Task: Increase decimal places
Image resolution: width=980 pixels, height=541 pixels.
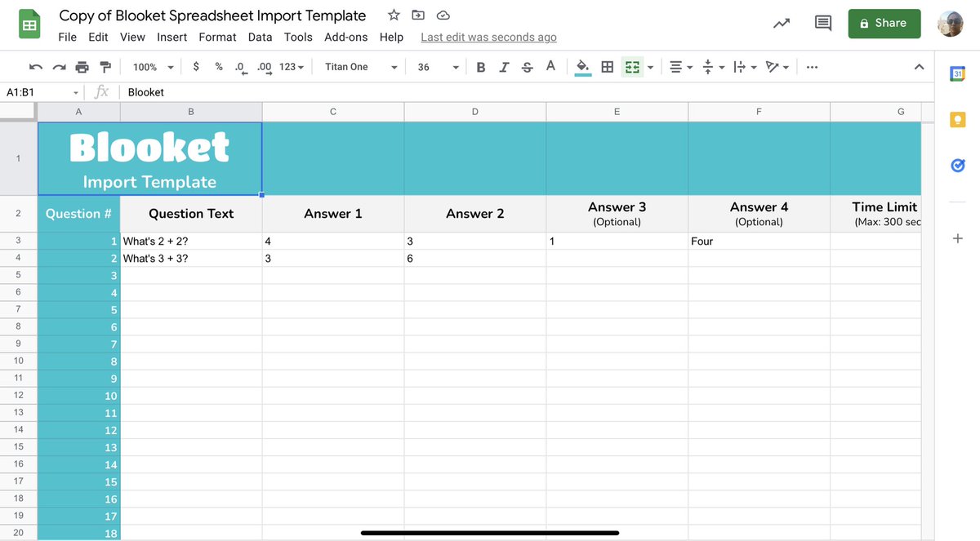Action: pos(264,67)
